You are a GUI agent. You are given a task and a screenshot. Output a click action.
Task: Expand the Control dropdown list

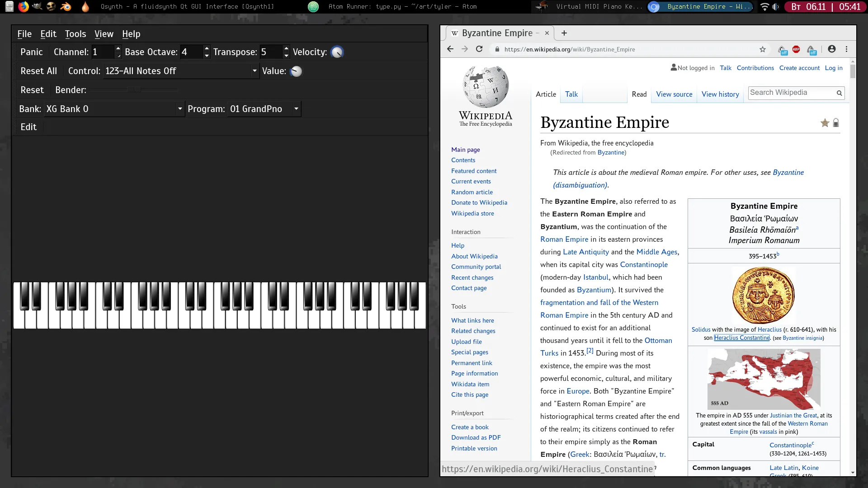[x=255, y=71]
